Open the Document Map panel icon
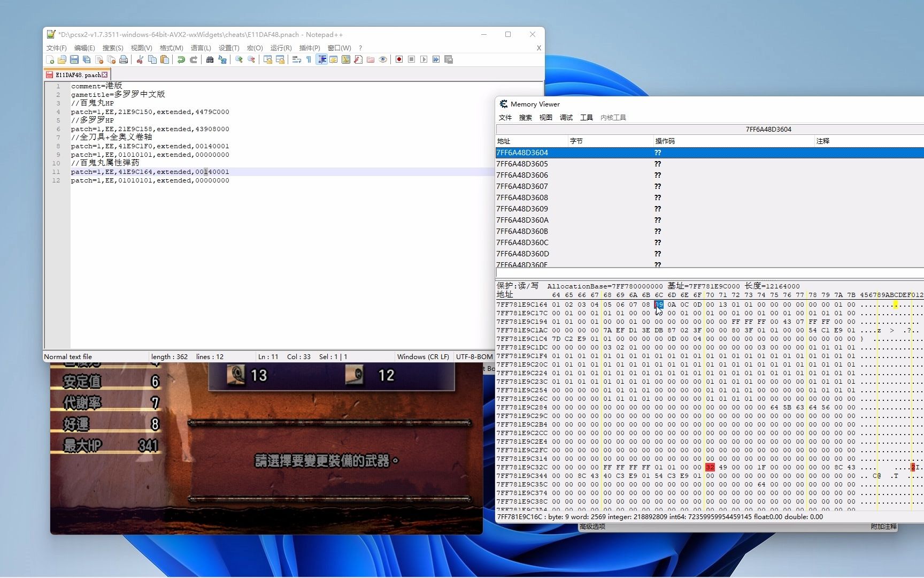The image size is (924, 578). click(x=346, y=59)
